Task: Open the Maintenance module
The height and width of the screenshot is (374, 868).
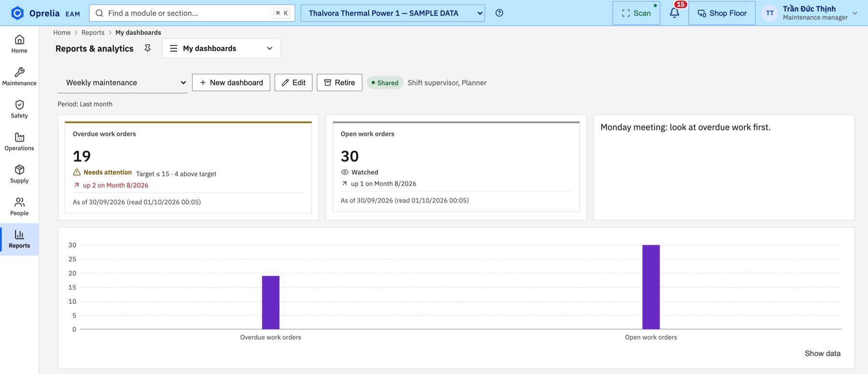Action: click(x=19, y=77)
